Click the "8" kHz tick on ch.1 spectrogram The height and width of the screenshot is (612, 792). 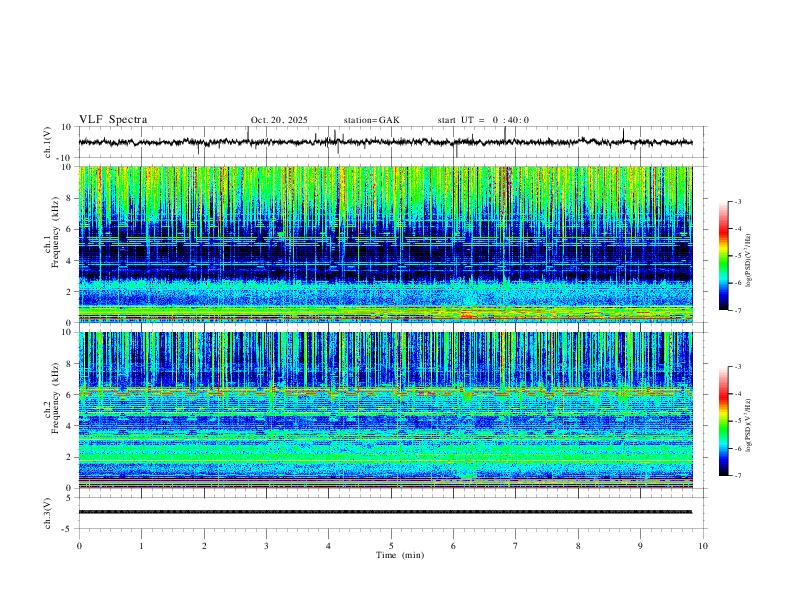click(x=70, y=198)
